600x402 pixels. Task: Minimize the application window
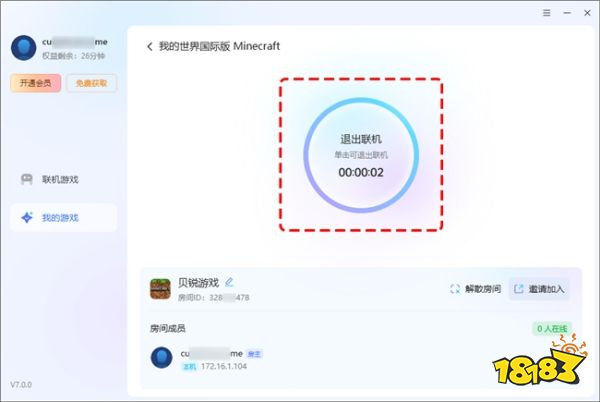click(x=567, y=13)
